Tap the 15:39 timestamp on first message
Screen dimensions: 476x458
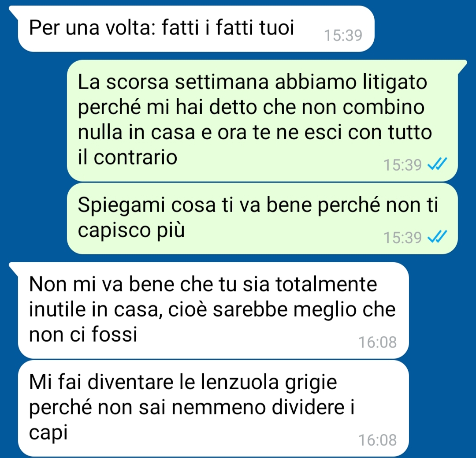(x=343, y=36)
